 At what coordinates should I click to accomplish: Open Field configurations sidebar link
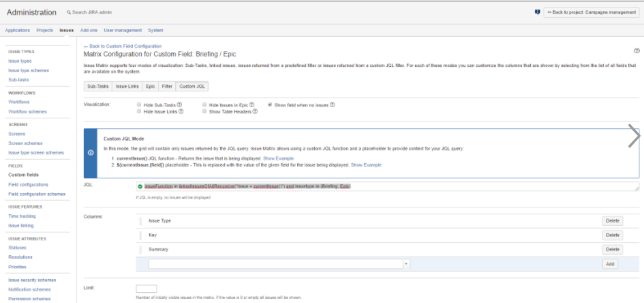[28, 184]
